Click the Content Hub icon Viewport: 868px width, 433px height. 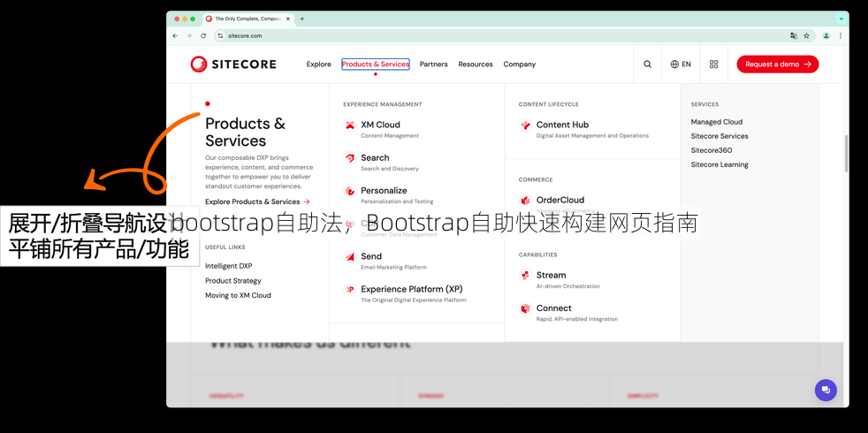tap(525, 125)
